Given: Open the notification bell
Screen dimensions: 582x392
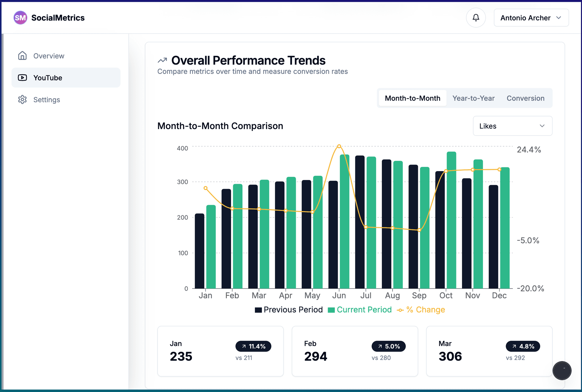Looking at the screenshot, I should tap(476, 18).
